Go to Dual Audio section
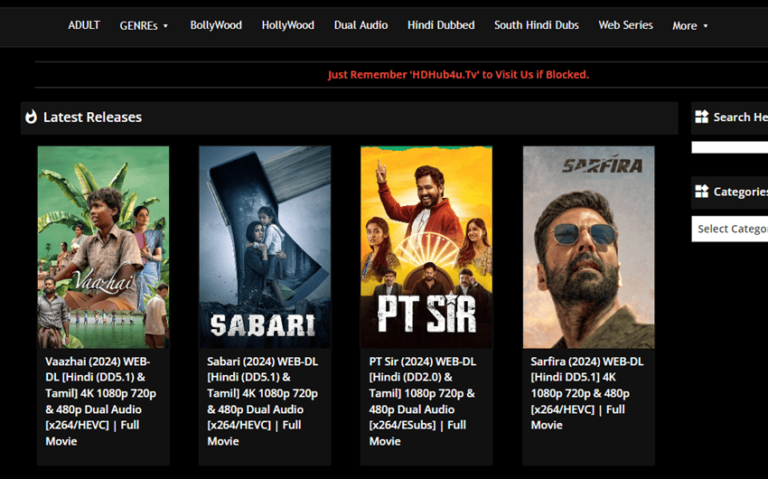This screenshot has height=479, width=768. 361,25
